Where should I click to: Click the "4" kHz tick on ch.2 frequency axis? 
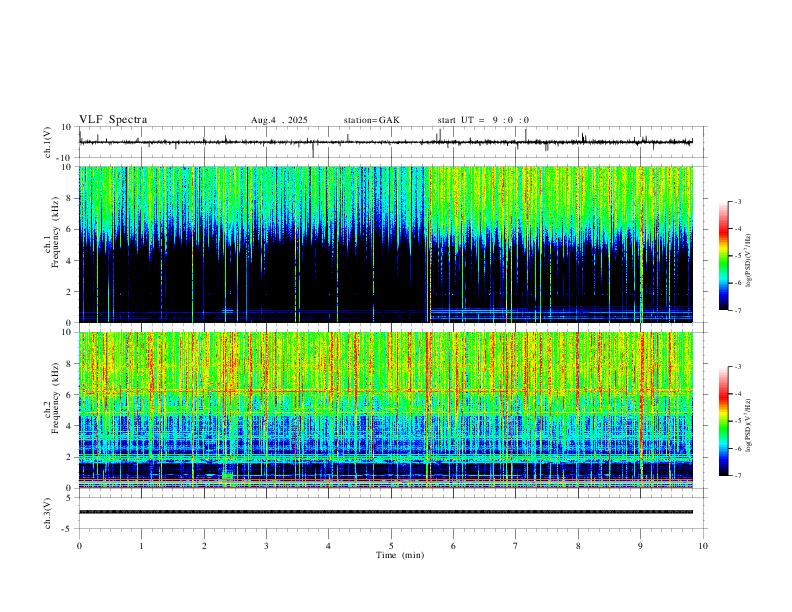click(70, 426)
